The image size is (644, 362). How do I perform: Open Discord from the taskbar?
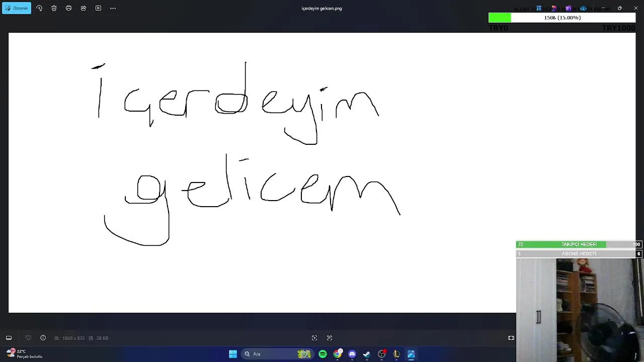click(352, 354)
